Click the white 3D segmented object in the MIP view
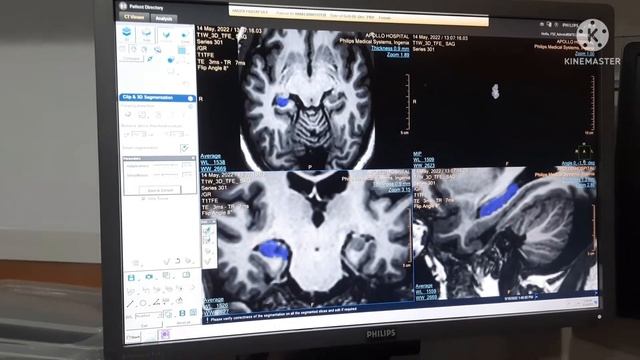Screen dimensions: 640x360 coord(496,91)
